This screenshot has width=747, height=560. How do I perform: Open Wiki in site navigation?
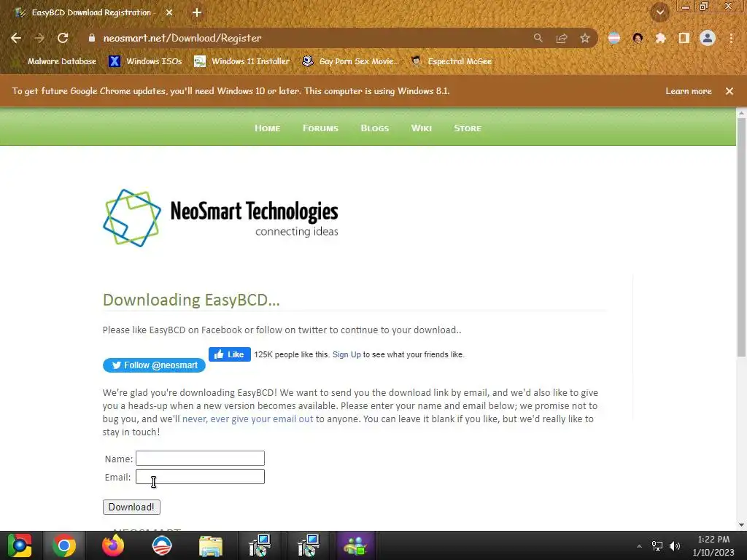[x=422, y=128]
